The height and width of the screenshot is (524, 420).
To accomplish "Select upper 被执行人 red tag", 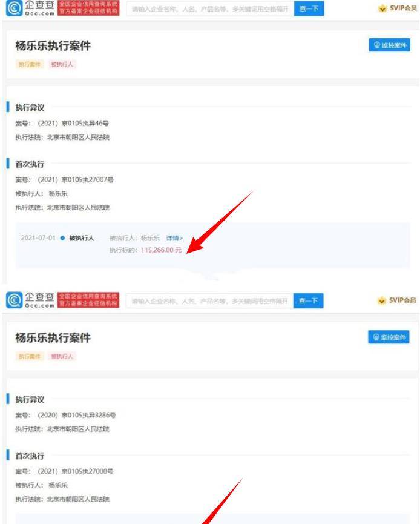I will coord(62,64).
